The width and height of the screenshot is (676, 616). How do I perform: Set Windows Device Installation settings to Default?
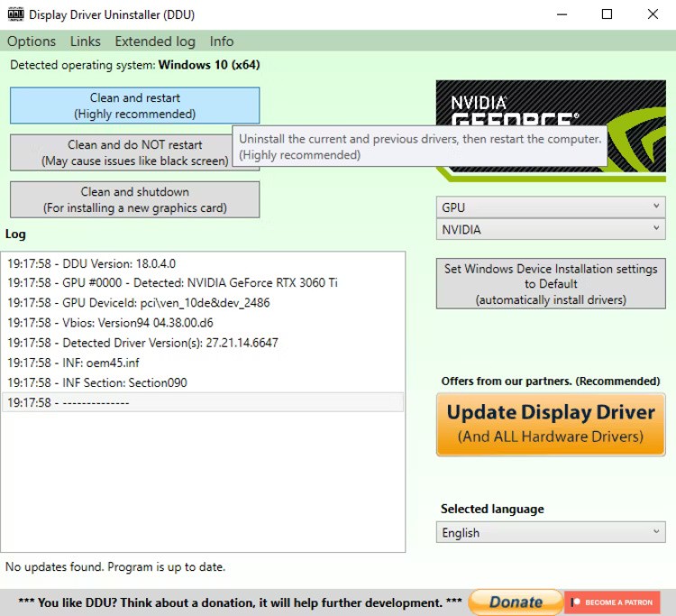click(x=550, y=284)
